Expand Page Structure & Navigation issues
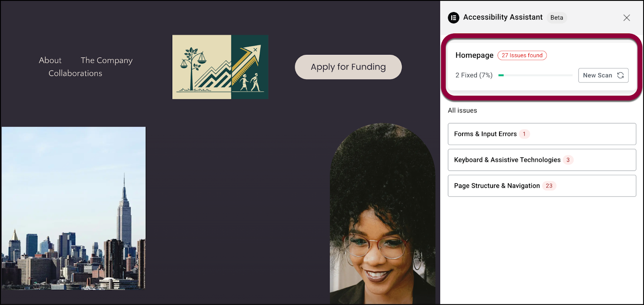644x305 pixels. (542, 185)
